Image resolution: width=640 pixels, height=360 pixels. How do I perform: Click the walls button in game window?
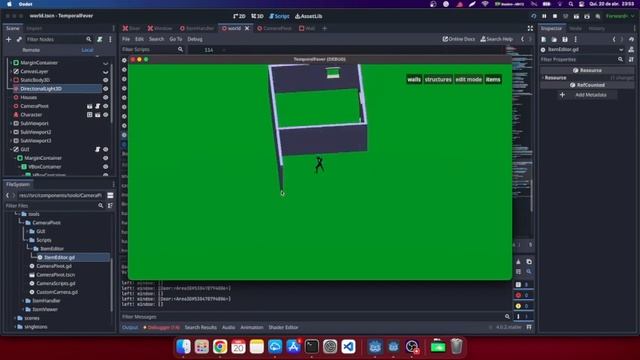pos(414,80)
